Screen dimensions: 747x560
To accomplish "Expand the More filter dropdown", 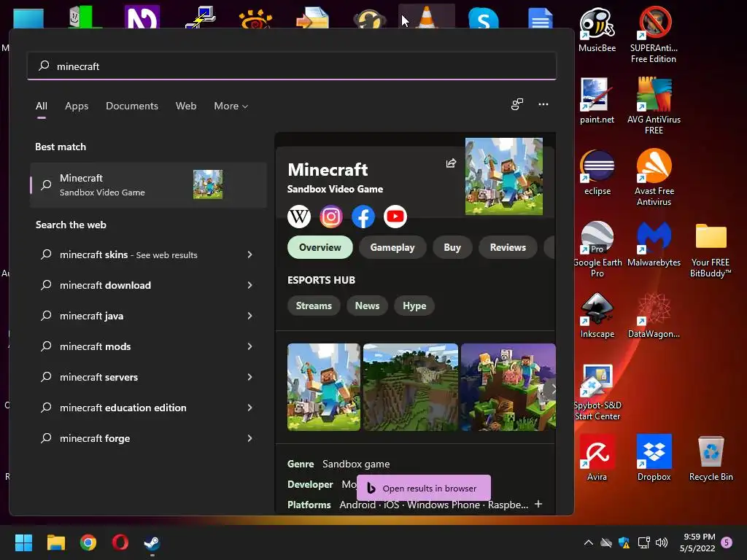I will pos(231,106).
